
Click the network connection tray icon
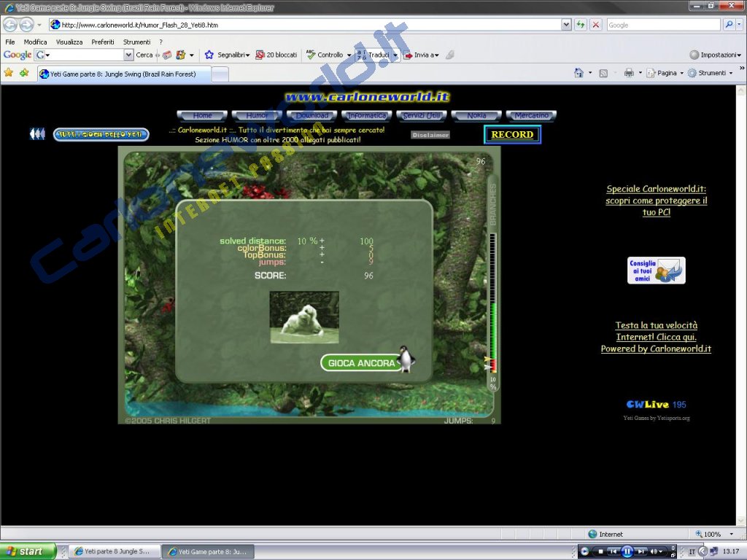713,551
